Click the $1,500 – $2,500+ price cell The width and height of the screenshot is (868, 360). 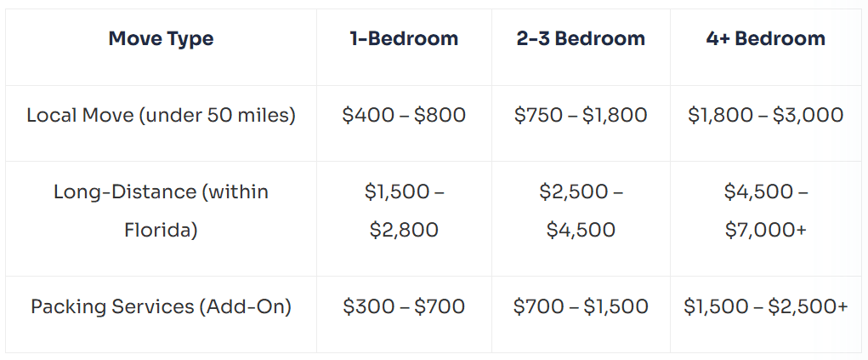coord(765,306)
